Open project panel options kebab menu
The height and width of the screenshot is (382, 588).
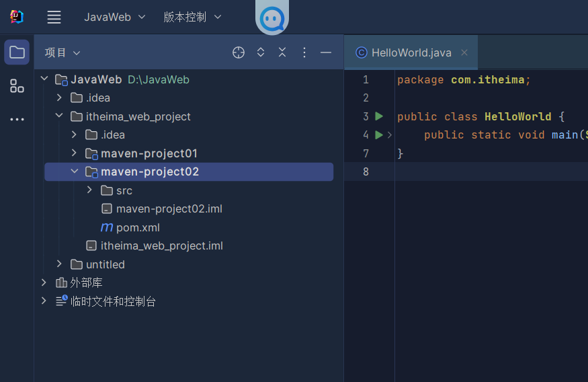(304, 52)
